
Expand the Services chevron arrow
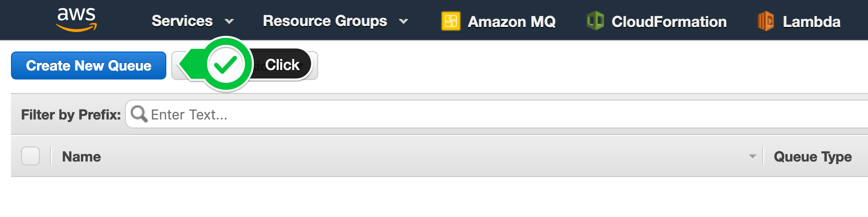click(x=229, y=21)
